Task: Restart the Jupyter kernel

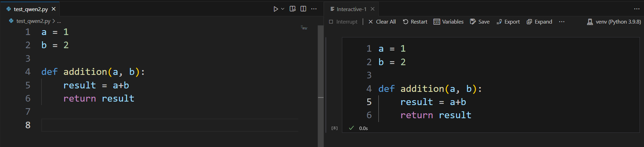Action: pos(415,21)
